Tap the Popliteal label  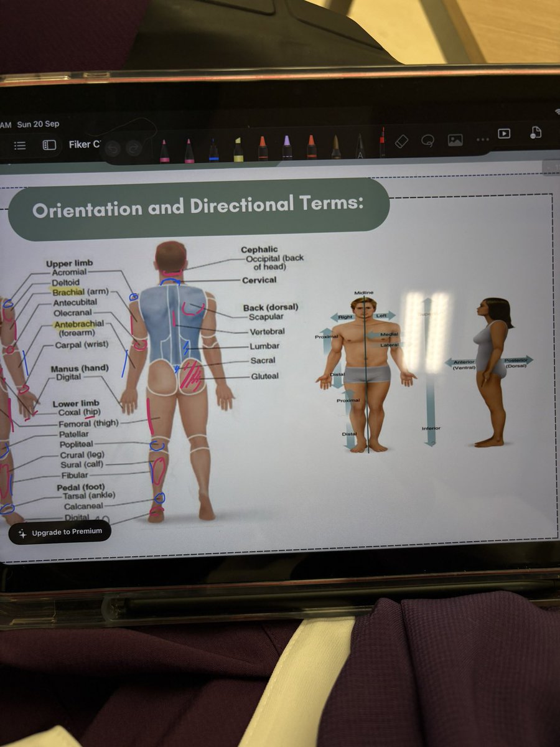[76, 444]
